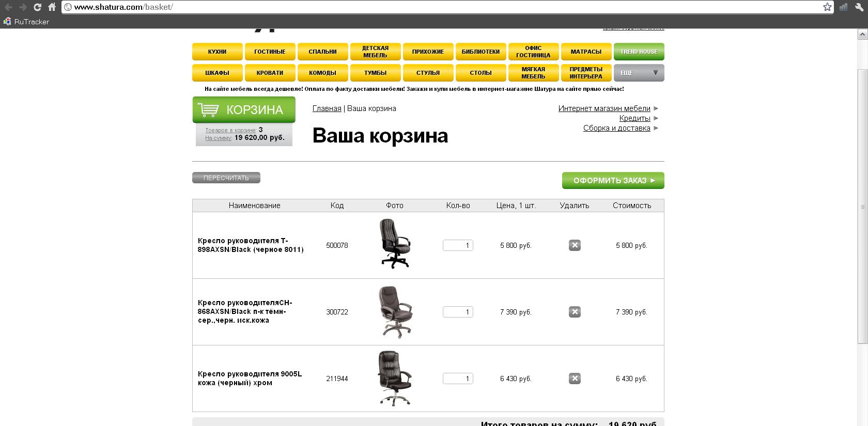
Task: Remove the 9005L chair from cart
Action: pos(575,378)
